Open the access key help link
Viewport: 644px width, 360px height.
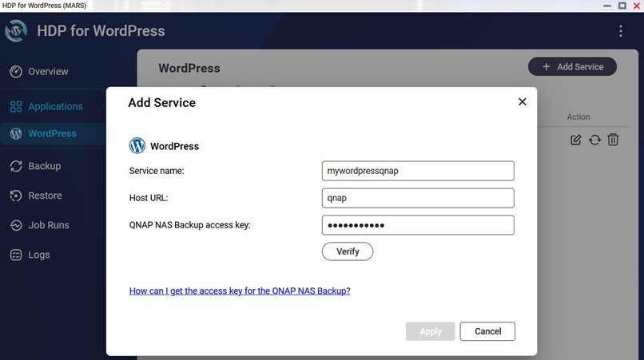click(240, 291)
